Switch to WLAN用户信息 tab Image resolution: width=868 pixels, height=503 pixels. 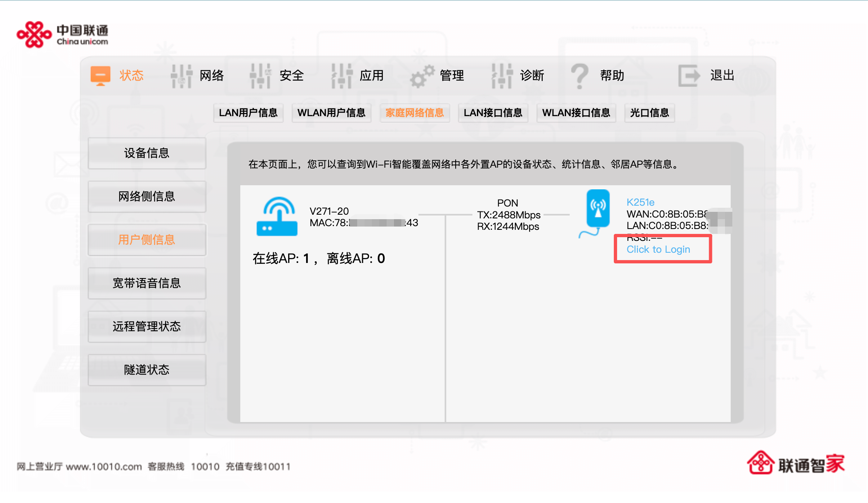pyautogui.click(x=331, y=113)
